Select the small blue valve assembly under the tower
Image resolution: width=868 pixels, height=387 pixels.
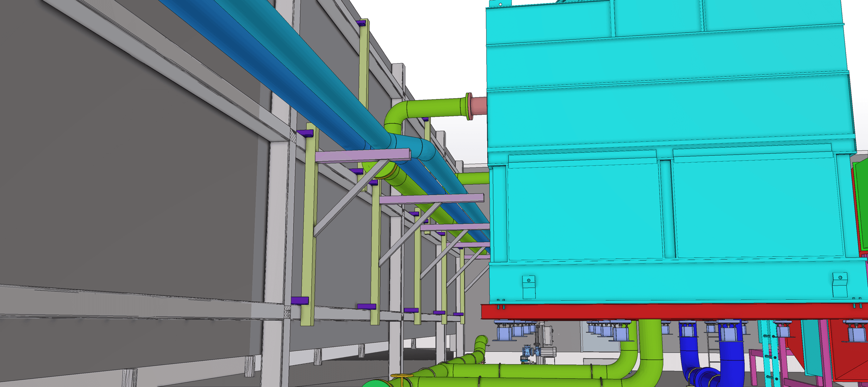pos(528,352)
